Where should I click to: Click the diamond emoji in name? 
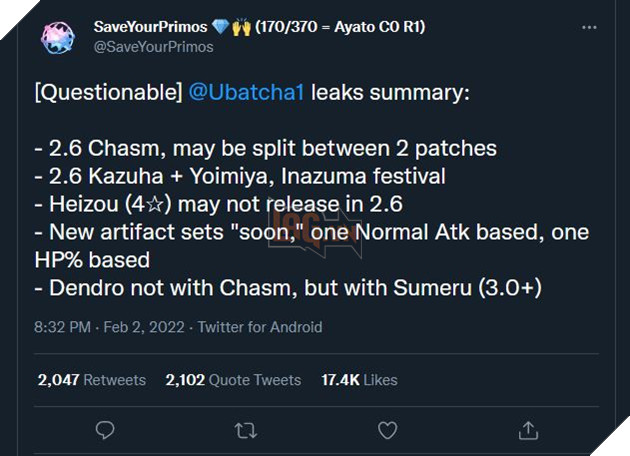tap(220, 27)
